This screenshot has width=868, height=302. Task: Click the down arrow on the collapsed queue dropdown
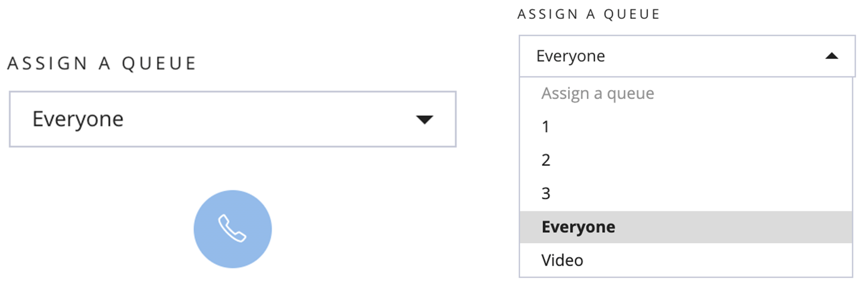tap(424, 120)
